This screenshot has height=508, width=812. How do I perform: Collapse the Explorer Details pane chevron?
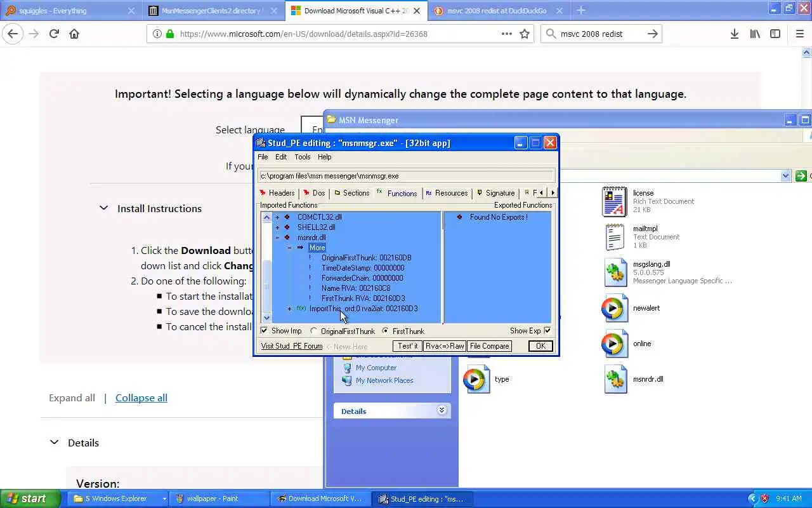(442, 411)
